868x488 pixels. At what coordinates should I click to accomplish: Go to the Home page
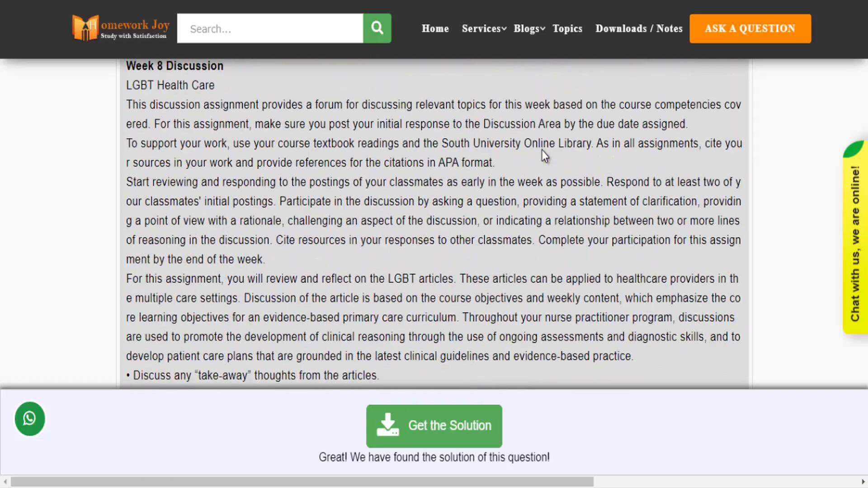point(435,28)
